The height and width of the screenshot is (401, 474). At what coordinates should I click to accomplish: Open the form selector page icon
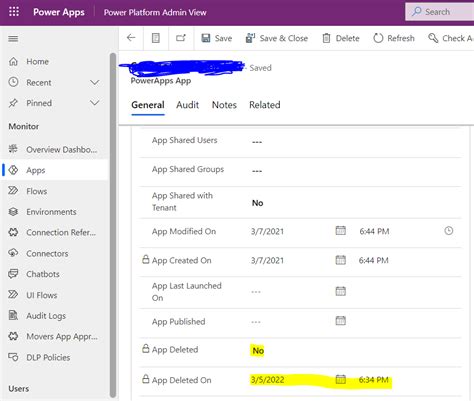[156, 38]
